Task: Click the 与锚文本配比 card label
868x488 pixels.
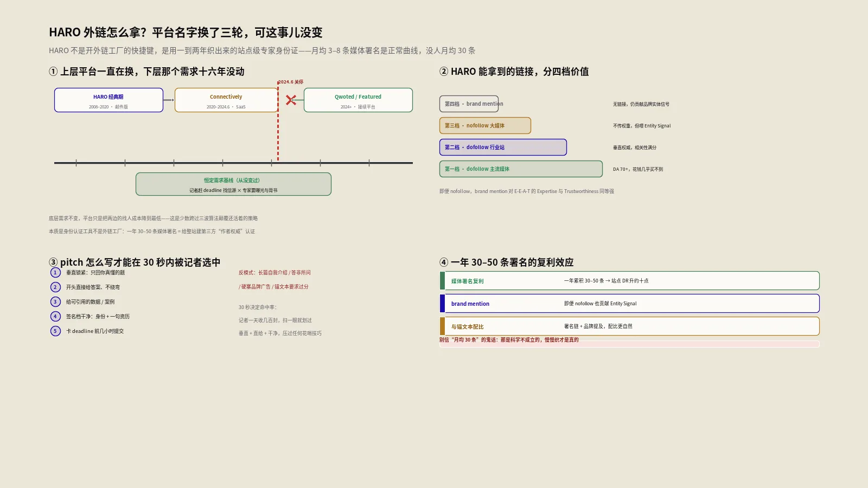Action: [467, 327]
